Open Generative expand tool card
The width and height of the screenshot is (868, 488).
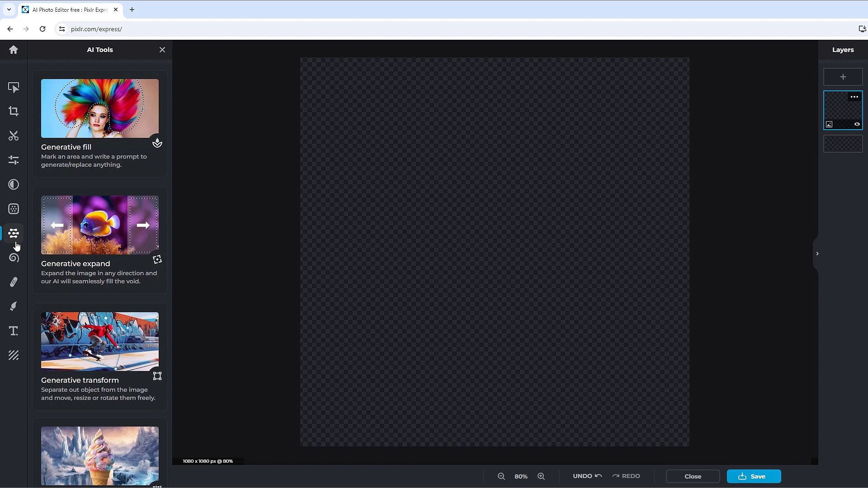tap(100, 240)
